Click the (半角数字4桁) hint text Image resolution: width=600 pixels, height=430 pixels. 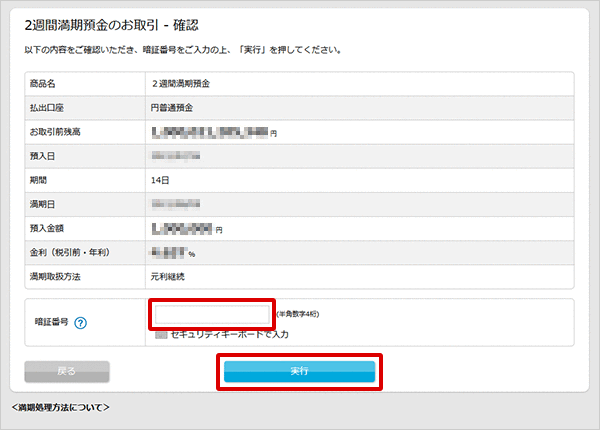[304, 315]
